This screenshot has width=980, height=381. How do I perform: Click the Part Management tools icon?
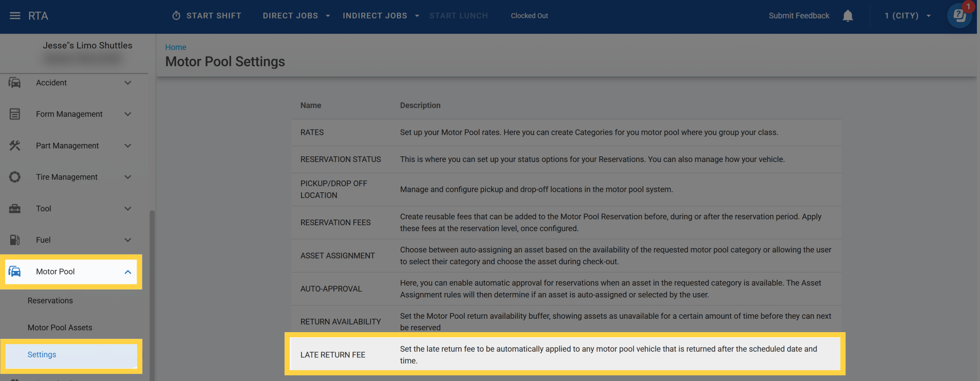(15, 146)
